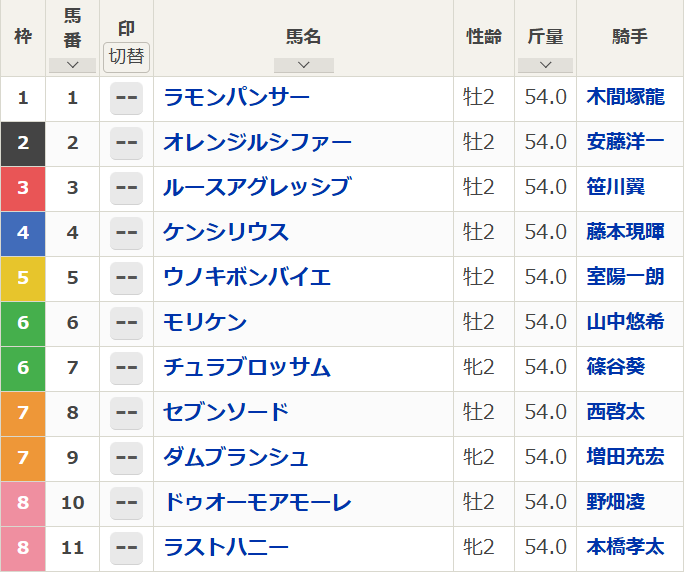Open the 馬名 sort dropdown arrow
The width and height of the screenshot is (684, 572).
[x=304, y=65]
